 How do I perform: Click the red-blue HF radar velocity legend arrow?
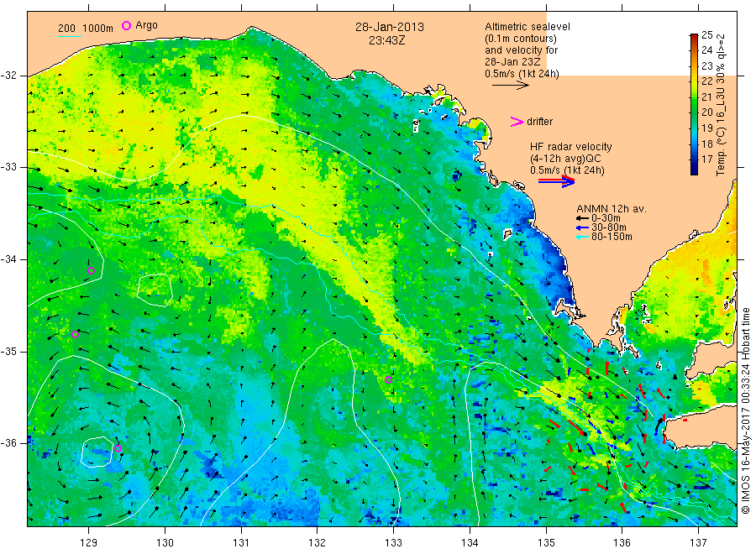click(556, 181)
